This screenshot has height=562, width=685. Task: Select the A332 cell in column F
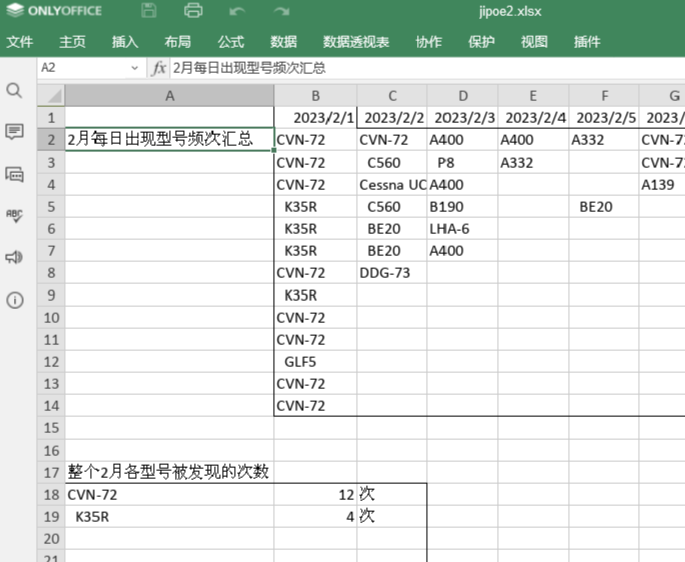pos(604,140)
